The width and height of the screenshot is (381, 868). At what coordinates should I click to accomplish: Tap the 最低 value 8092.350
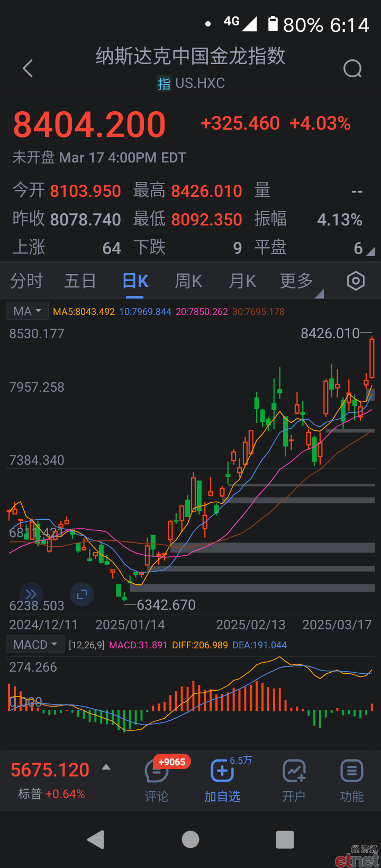coord(207,220)
